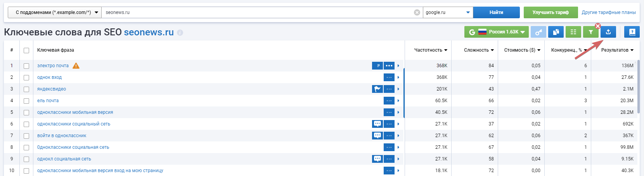Click info icon beside seonews.ru heading
This screenshot has height=176, width=644.
[180, 33]
